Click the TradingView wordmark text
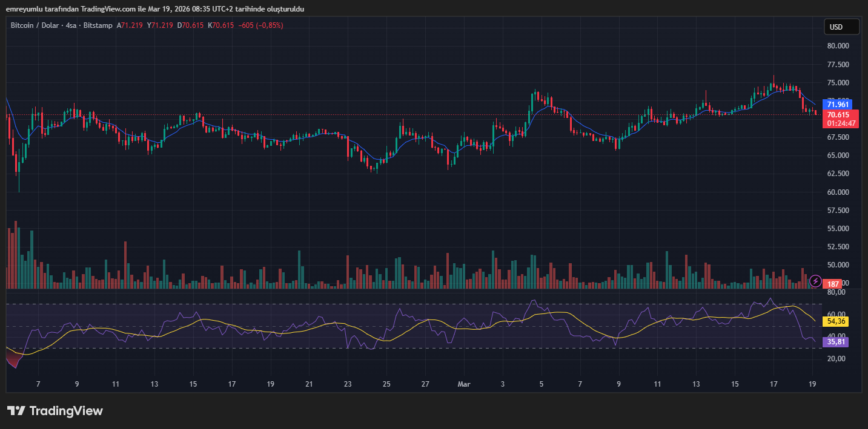Viewport: 868px width, 429px height. pos(66,411)
